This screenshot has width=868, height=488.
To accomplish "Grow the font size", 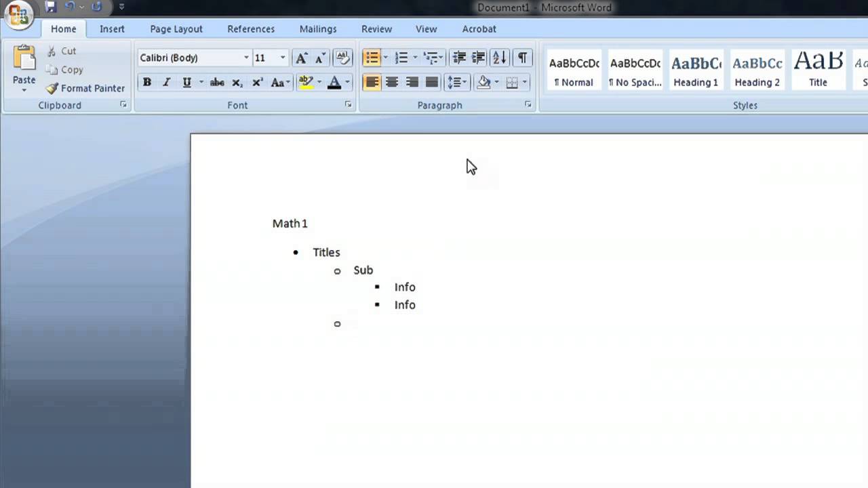I will point(301,58).
